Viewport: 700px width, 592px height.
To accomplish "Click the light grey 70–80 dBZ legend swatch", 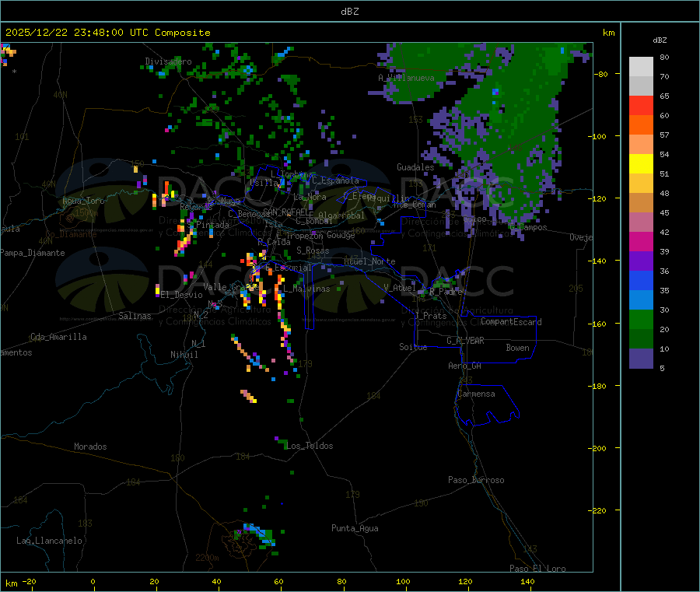I will pos(641,67).
